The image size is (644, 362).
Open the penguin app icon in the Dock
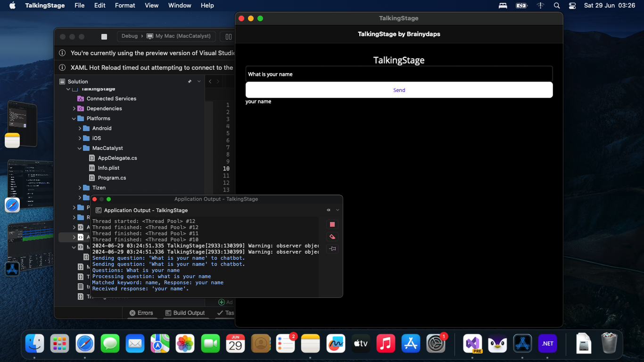(x=497, y=344)
